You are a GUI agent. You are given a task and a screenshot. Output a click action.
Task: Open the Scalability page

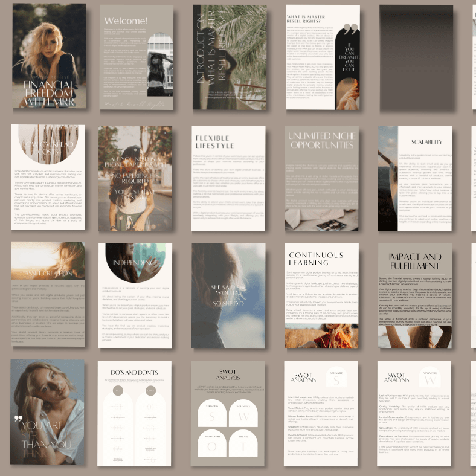pyautogui.click(x=414, y=179)
